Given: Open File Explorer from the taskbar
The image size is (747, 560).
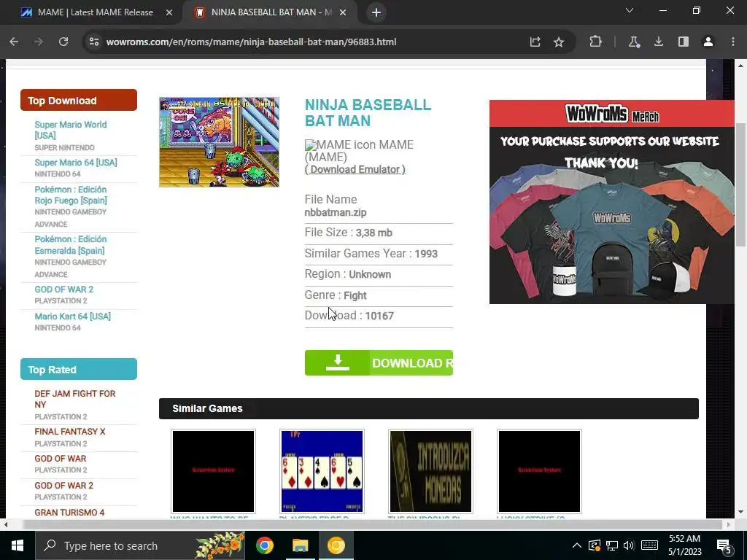Looking at the screenshot, I should 300,545.
